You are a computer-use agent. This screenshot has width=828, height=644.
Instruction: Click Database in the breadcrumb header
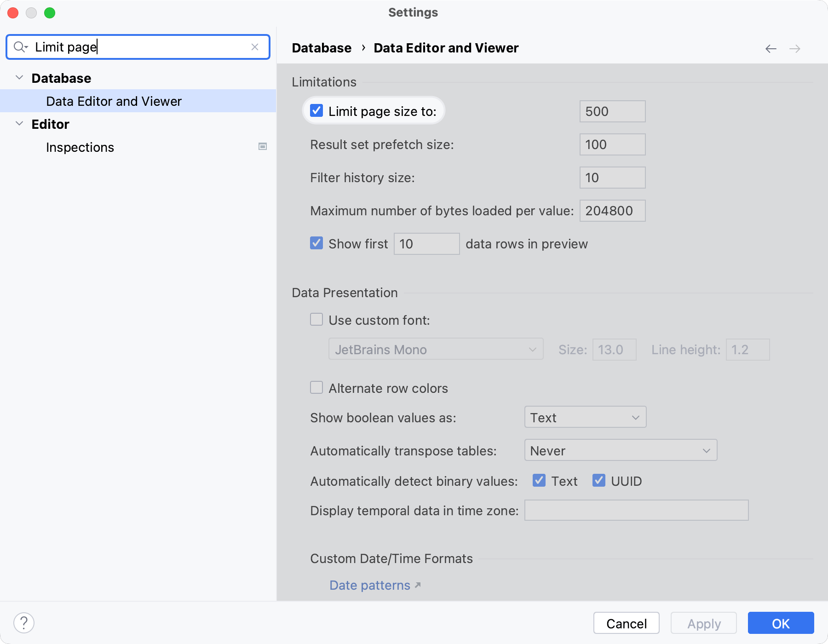[x=321, y=47]
